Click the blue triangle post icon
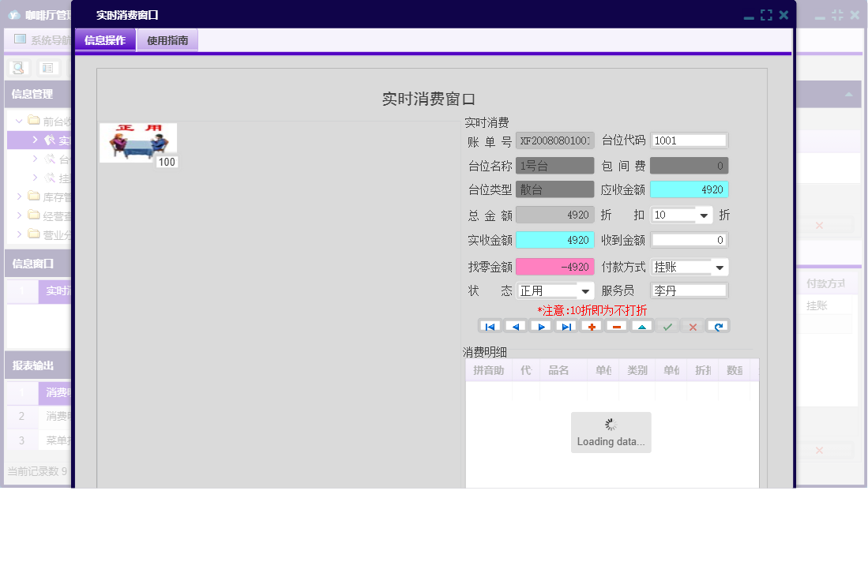 [641, 325]
